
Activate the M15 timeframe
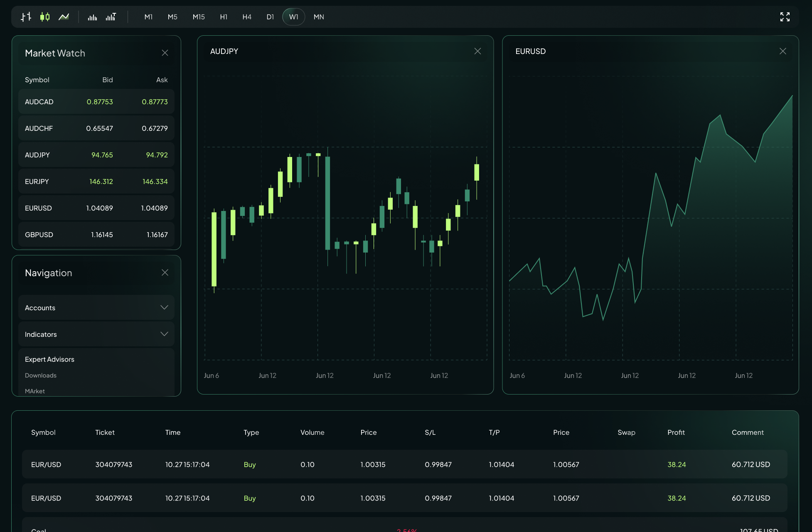click(x=199, y=17)
